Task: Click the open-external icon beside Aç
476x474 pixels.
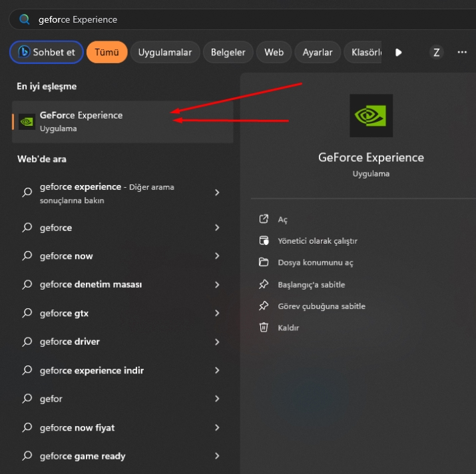Action: click(264, 219)
